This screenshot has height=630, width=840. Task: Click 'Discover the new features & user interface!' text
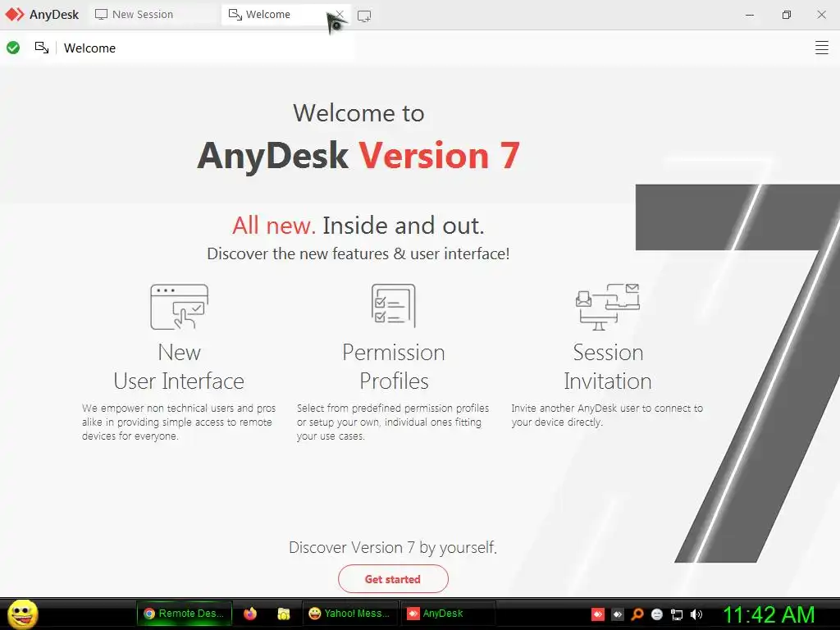click(x=358, y=253)
